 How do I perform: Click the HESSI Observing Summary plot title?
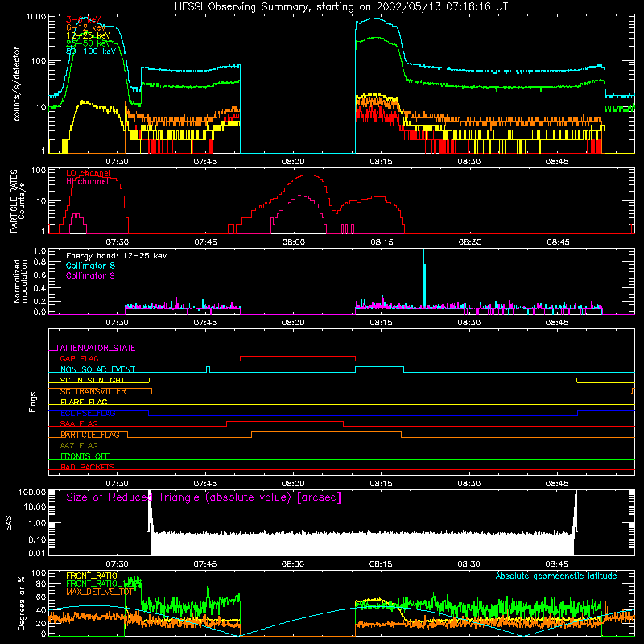tap(341, 6)
